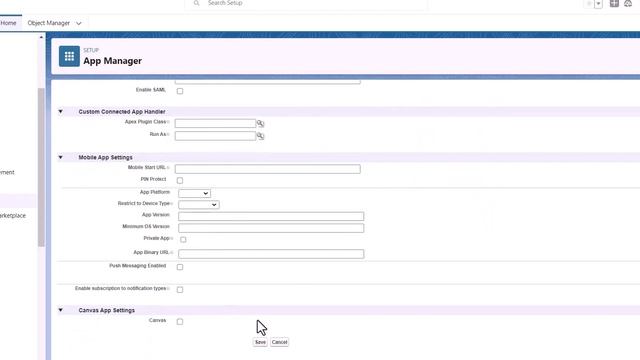The width and height of the screenshot is (640, 360).
Task: Open the Restrict to Device Type dropdown
Action: (x=199, y=204)
